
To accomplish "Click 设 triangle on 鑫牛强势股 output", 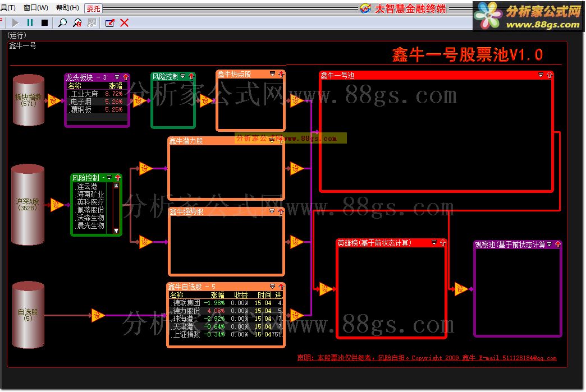I will (x=296, y=242).
